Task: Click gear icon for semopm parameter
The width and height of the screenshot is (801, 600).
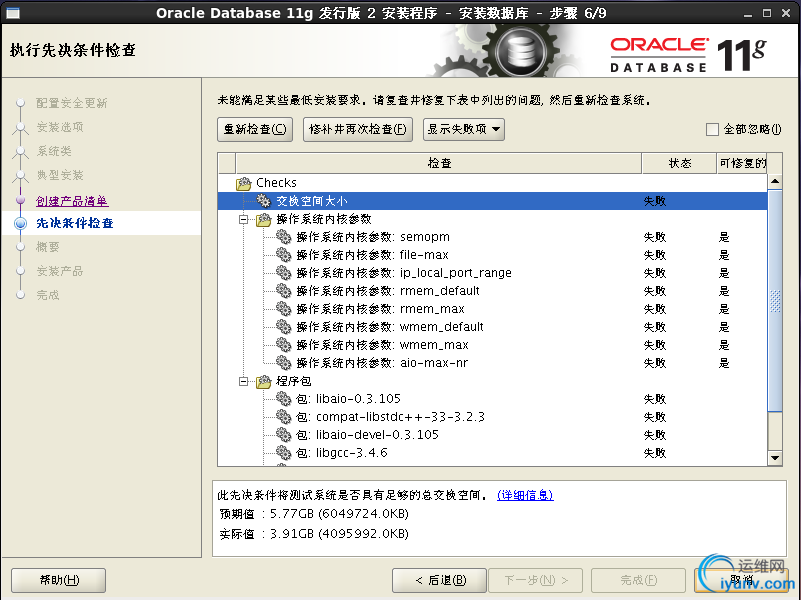Action: click(x=284, y=237)
